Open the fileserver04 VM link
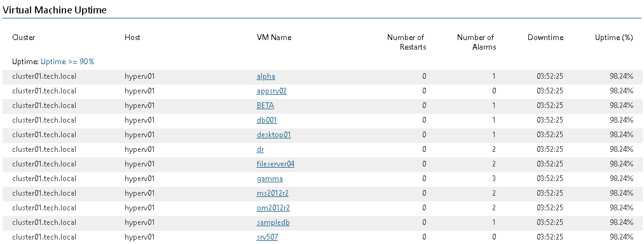 tap(275, 164)
